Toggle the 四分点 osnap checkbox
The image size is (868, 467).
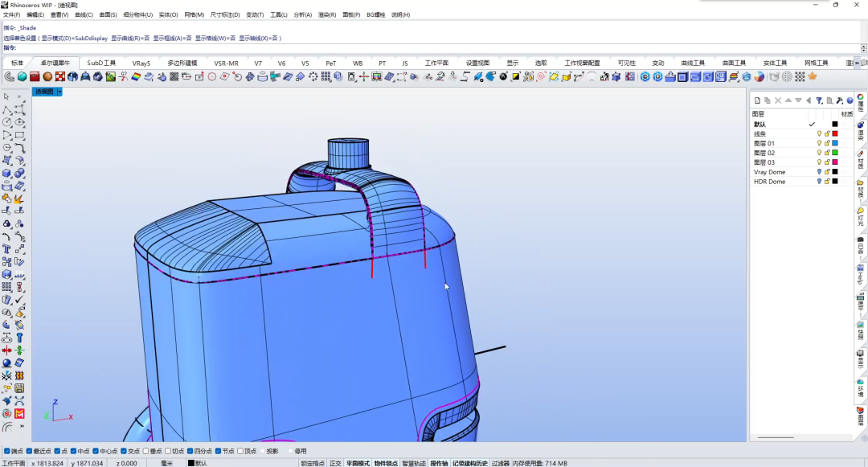click(190, 452)
